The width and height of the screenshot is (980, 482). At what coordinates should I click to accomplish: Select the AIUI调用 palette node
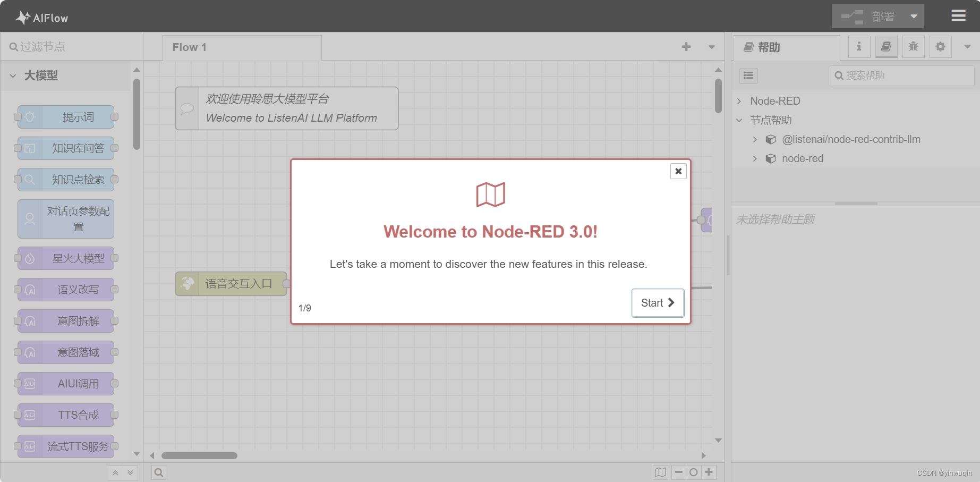[66, 384]
